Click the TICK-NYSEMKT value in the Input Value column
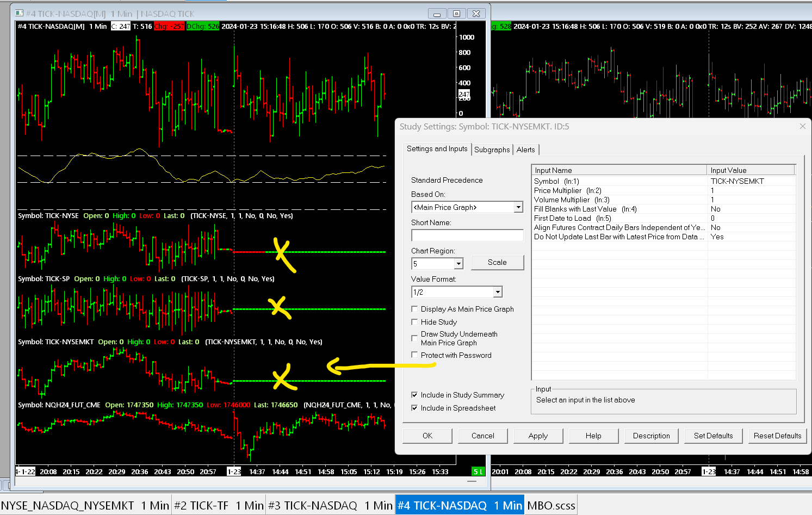This screenshot has height=515, width=812. click(737, 181)
